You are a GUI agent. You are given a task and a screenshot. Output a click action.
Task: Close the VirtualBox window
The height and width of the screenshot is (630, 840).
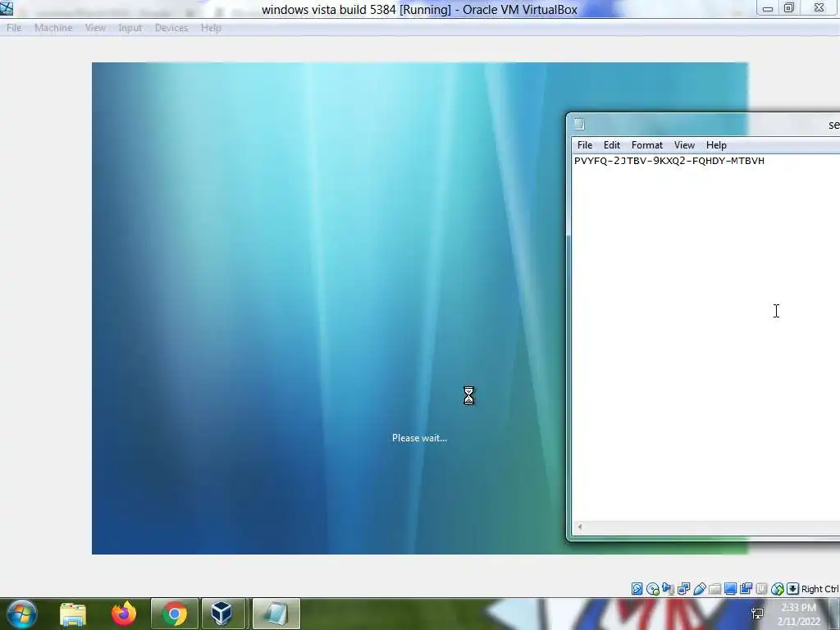(x=819, y=8)
